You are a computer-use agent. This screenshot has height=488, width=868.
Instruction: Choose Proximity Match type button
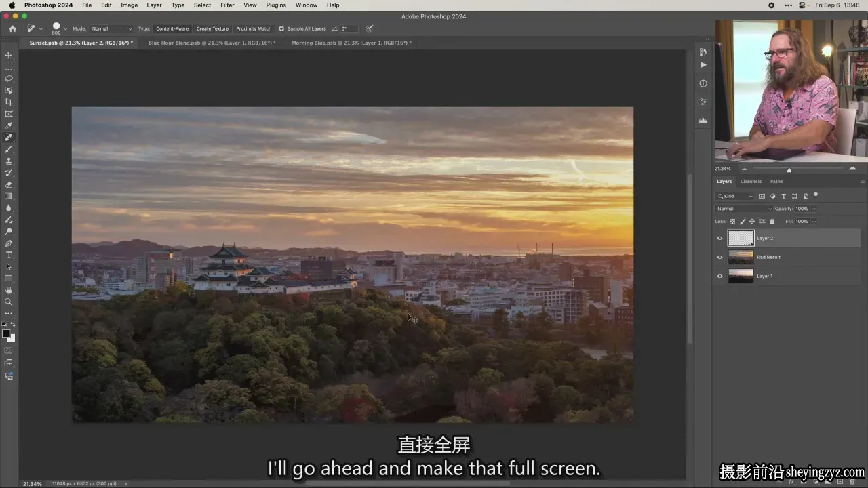[254, 28]
